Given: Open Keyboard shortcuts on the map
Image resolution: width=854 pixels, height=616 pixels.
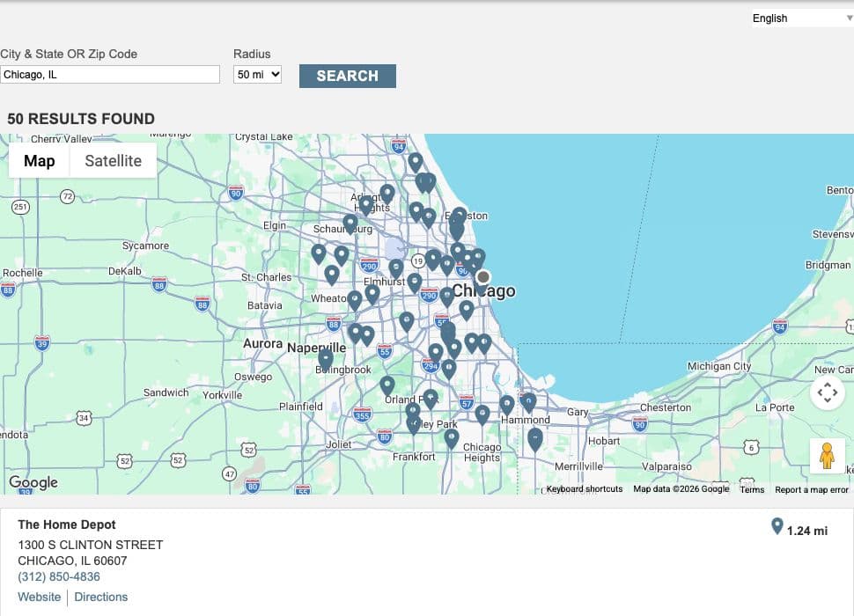Looking at the screenshot, I should [x=585, y=488].
